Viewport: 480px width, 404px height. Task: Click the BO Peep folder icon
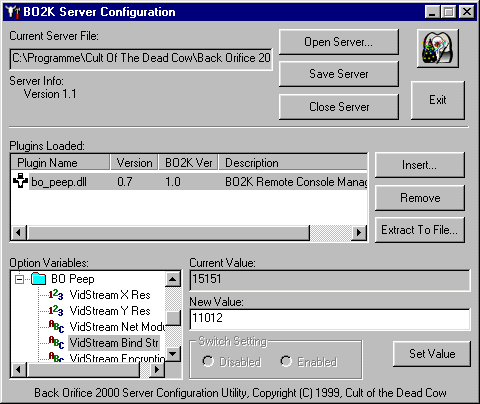[x=39, y=279]
